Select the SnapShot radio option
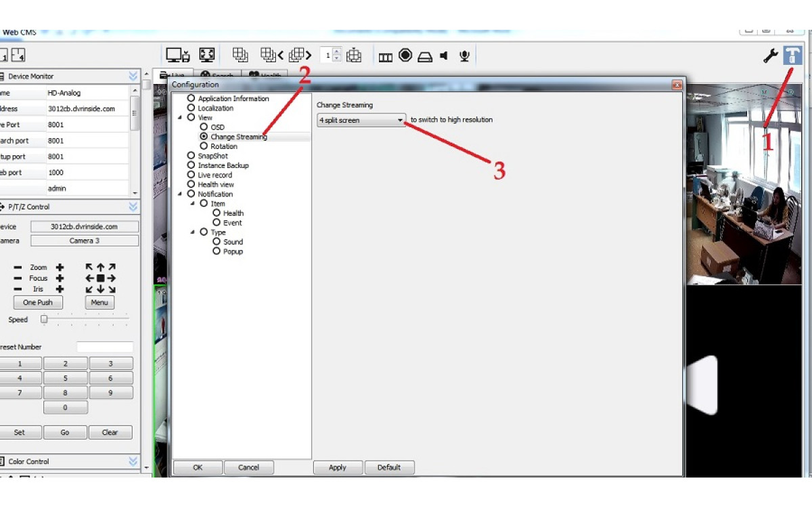 [191, 156]
